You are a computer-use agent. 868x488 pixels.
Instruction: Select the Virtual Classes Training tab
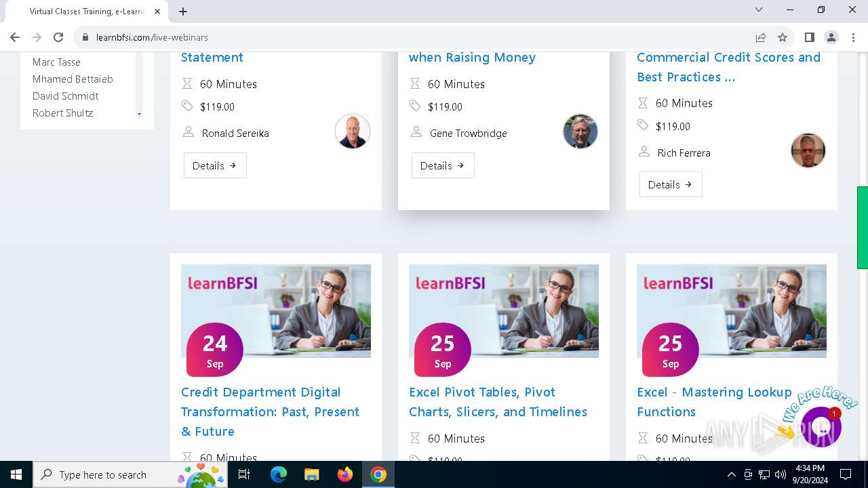[x=86, y=12]
